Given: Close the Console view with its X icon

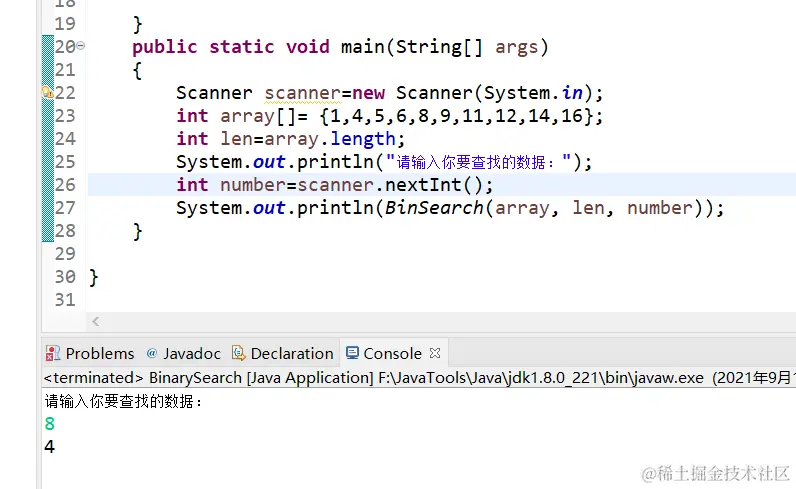Looking at the screenshot, I should click(x=435, y=353).
